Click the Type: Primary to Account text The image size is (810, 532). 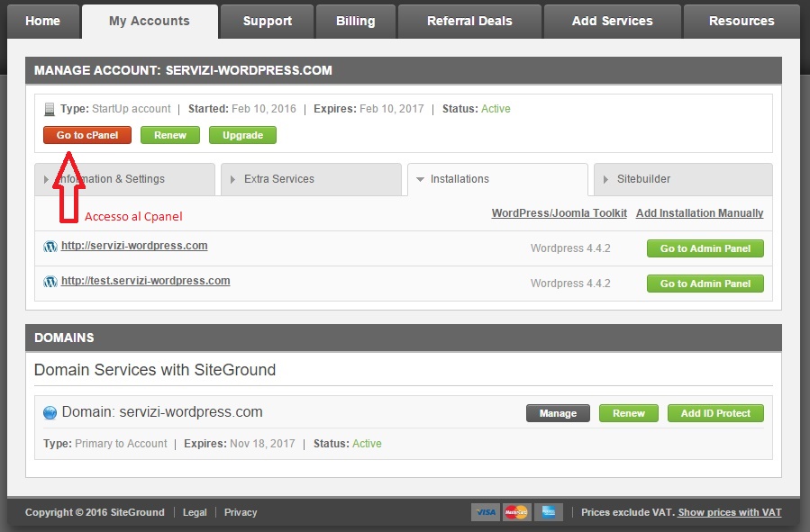[105, 444]
